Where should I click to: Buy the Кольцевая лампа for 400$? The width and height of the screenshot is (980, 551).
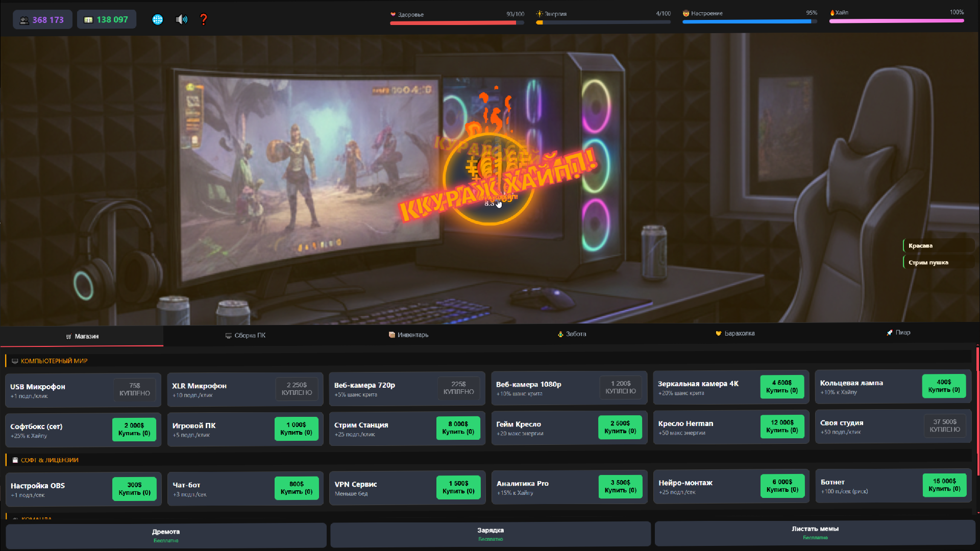pos(944,386)
